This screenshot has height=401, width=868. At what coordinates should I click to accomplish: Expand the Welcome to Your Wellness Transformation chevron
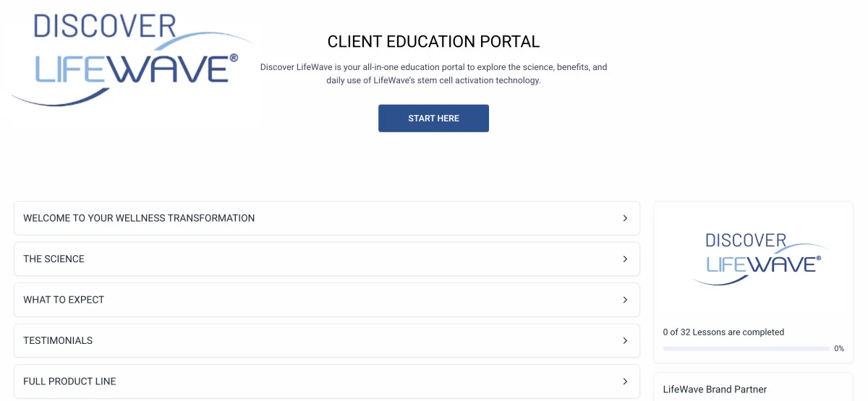(625, 218)
